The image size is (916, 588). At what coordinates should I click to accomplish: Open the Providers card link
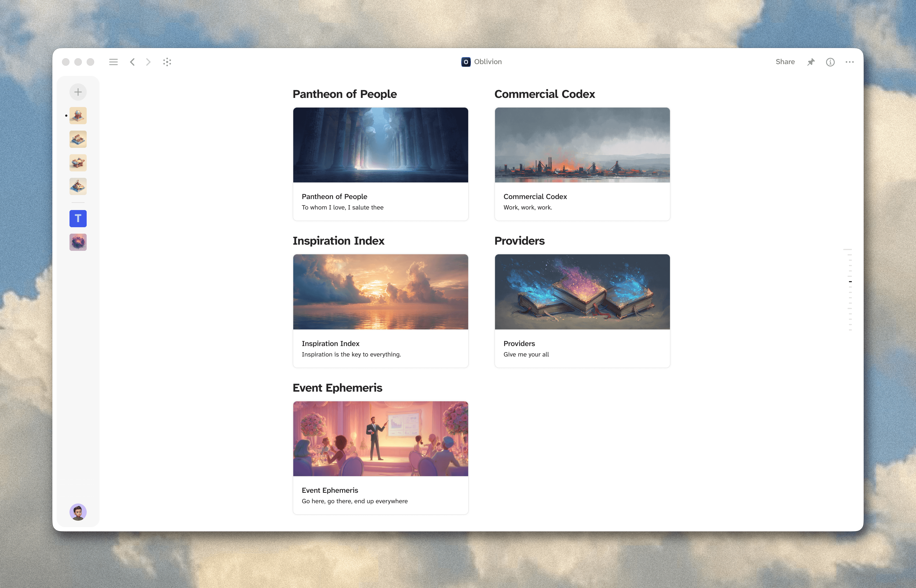point(582,311)
